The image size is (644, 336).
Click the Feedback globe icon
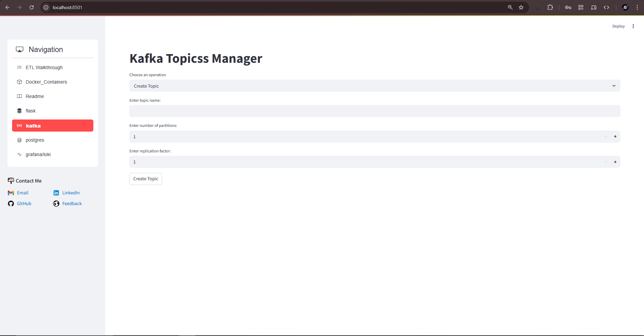click(x=56, y=203)
